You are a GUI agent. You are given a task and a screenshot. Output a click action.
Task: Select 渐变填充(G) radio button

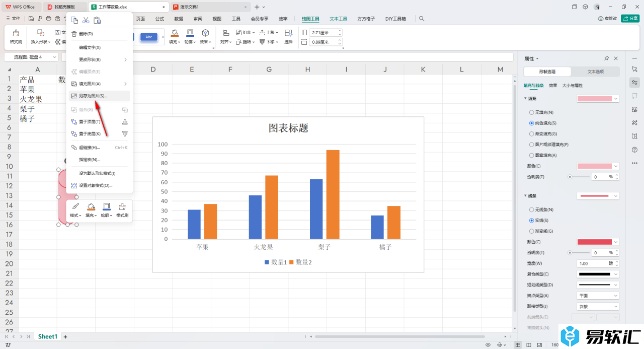point(531,134)
